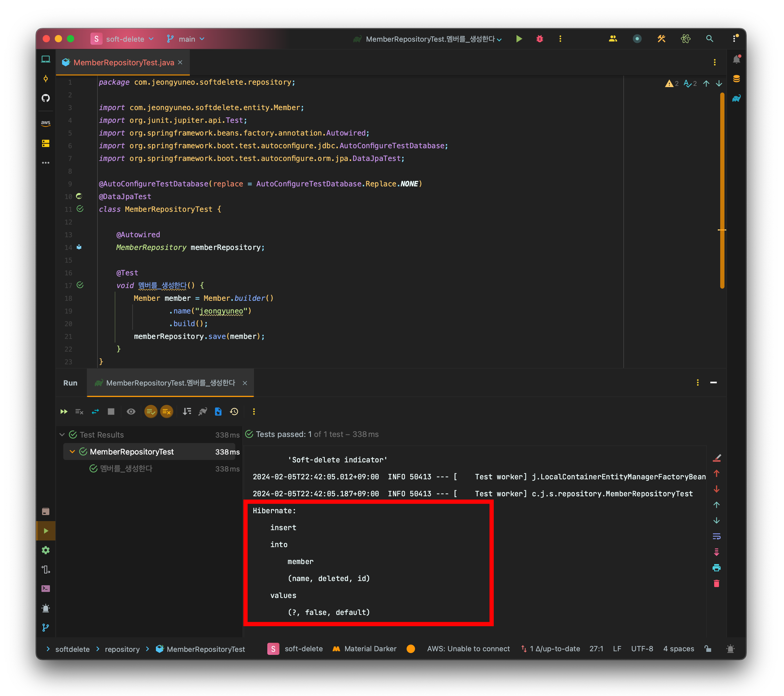Toggle the show-passed-tests filter
The height and width of the screenshot is (696, 784).
(x=150, y=411)
